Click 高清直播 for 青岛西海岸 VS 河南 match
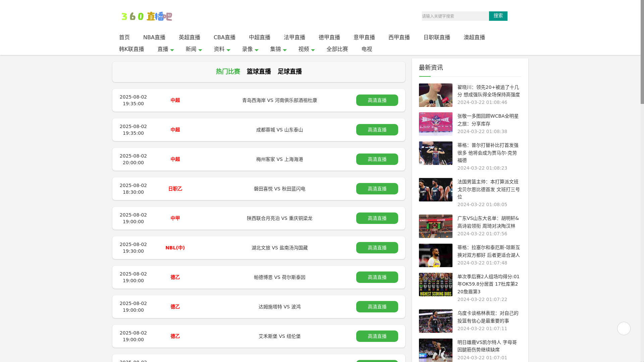 coord(377,100)
